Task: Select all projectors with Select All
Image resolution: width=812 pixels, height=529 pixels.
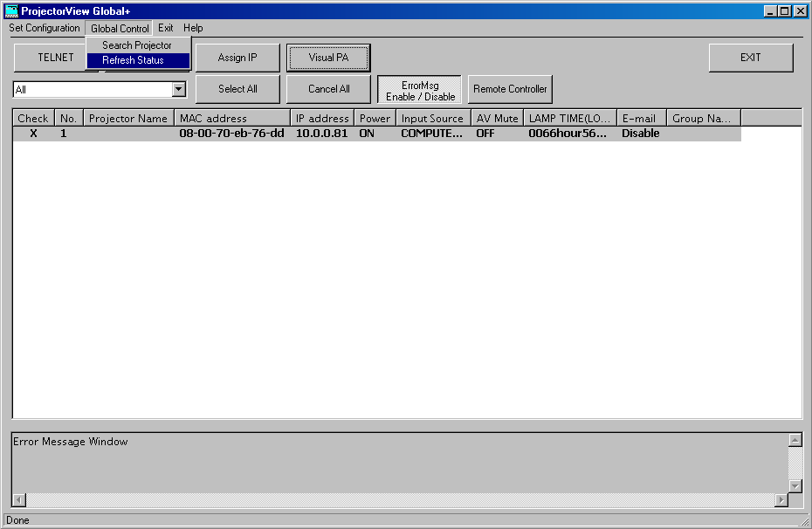Action: tap(237, 89)
